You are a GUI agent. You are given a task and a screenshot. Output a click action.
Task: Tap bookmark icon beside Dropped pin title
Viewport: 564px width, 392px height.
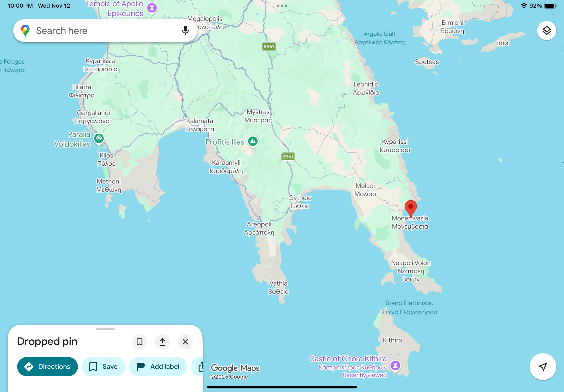[140, 342]
